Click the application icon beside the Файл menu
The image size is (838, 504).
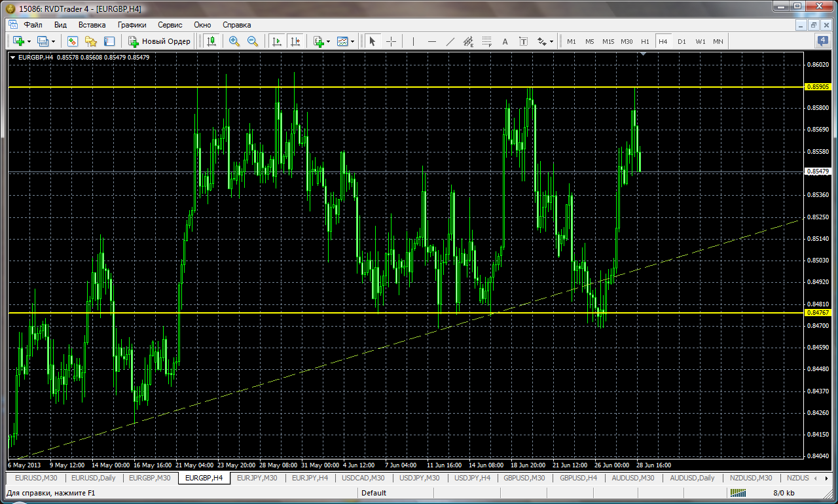[x=13, y=25]
